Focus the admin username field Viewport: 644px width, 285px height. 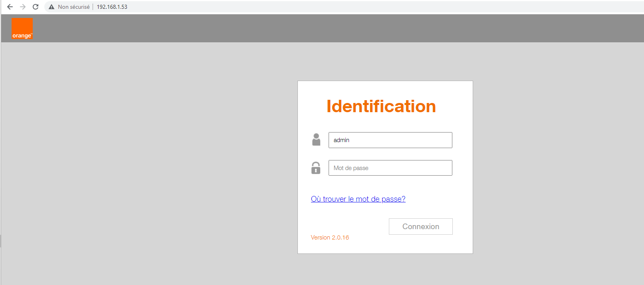pyautogui.click(x=390, y=140)
